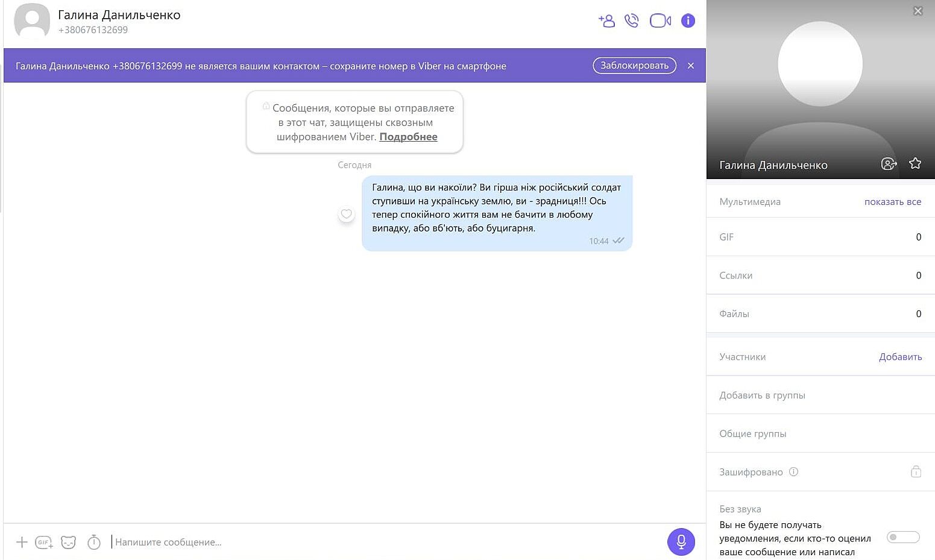
Task: Click показать все for multimedia
Action: [x=892, y=202]
